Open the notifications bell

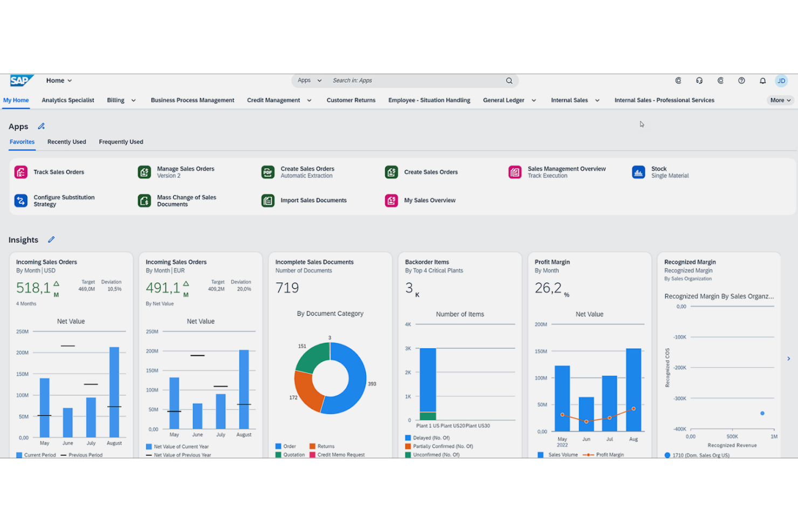click(x=762, y=81)
